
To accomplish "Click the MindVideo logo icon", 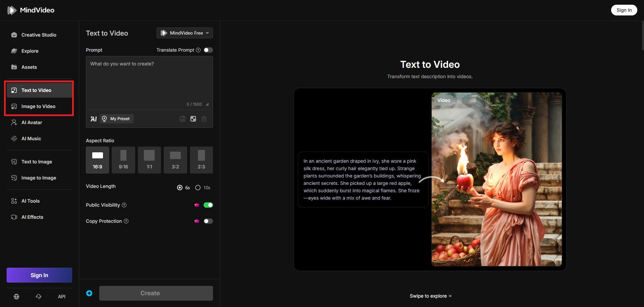I will pos(12,10).
